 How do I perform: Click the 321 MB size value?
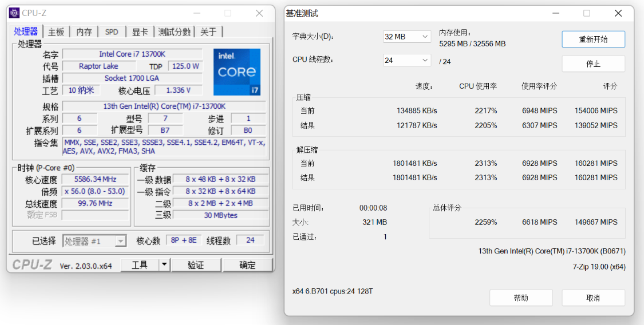pos(374,223)
